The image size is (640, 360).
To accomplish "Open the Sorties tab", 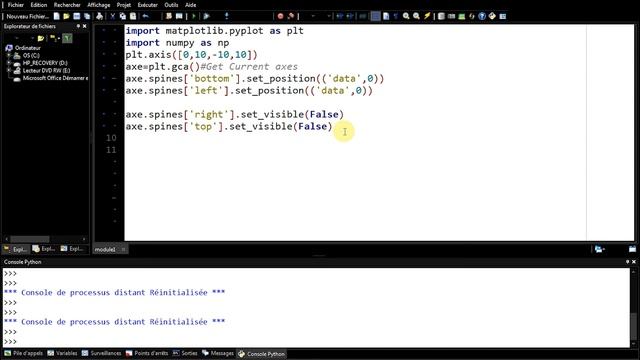I will pyautogui.click(x=185, y=353).
